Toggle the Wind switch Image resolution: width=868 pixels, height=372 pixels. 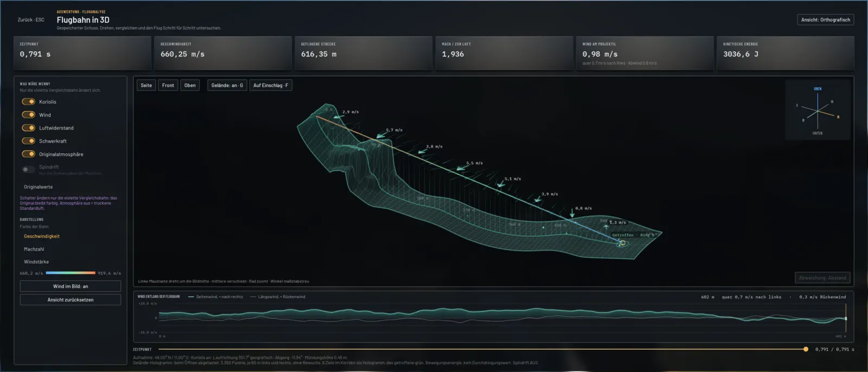pos(28,114)
